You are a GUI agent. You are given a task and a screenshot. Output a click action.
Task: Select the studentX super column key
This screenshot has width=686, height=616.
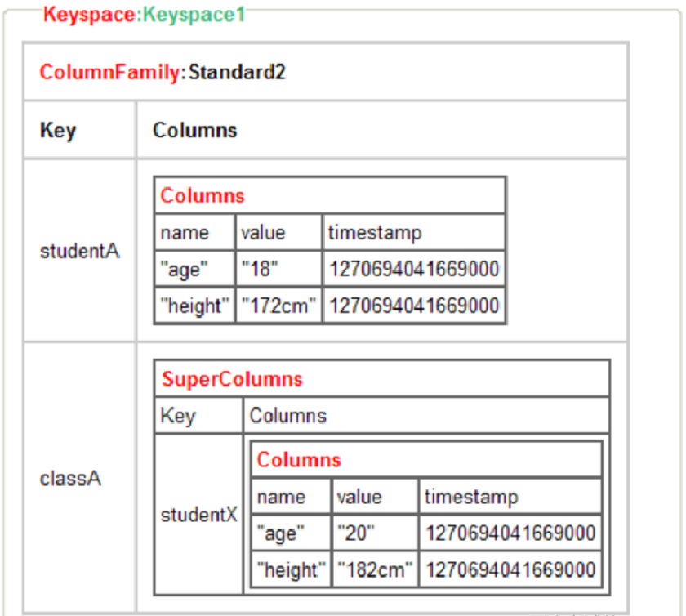click(199, 515)
